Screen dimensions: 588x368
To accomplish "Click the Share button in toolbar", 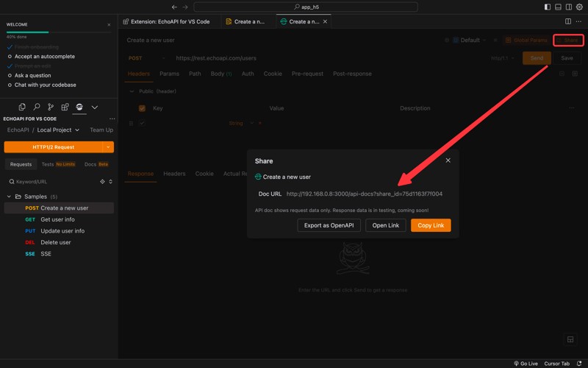I will (568, 40).
